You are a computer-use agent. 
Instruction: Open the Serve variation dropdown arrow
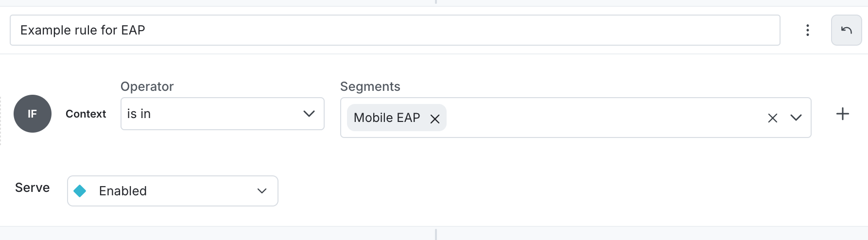coord(262,191)
